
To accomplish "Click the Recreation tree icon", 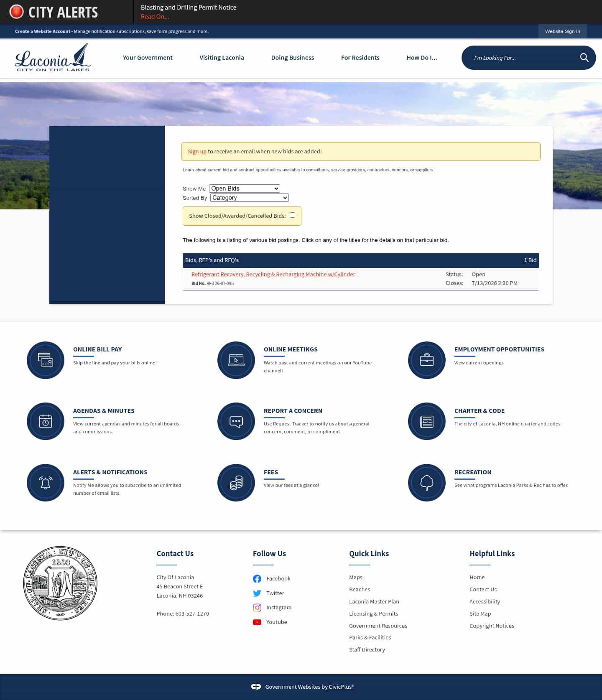I will (427, 483).
